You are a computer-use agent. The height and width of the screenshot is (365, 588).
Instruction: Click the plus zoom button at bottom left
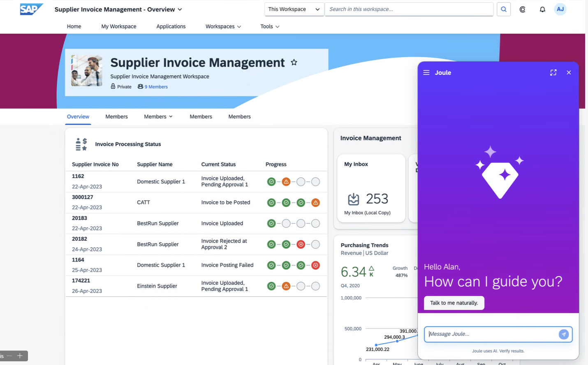[20, 356]
